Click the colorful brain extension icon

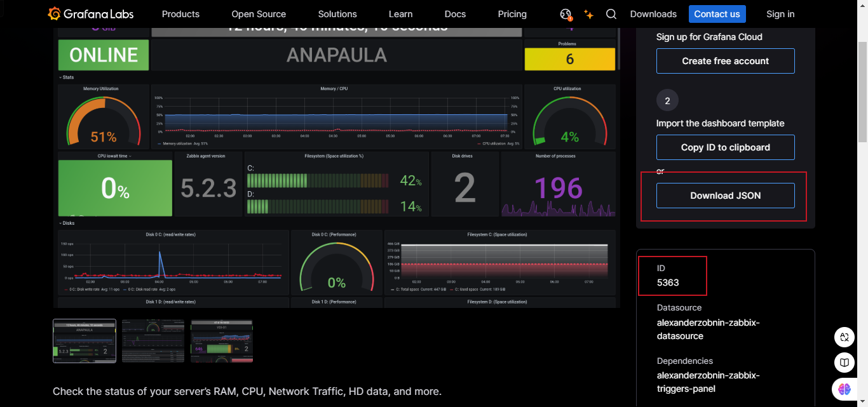click(x=844, y=388)
